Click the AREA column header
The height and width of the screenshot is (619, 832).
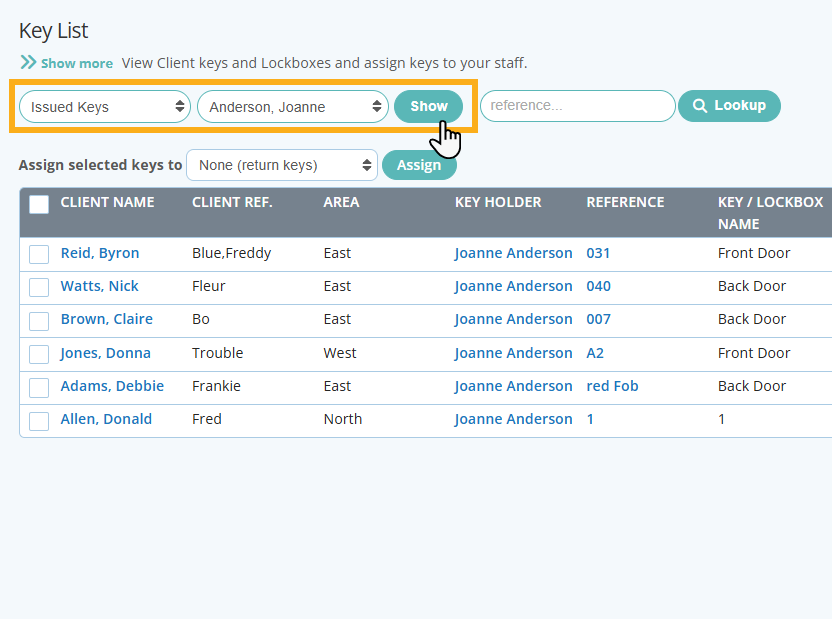click(x=341, y=202)
